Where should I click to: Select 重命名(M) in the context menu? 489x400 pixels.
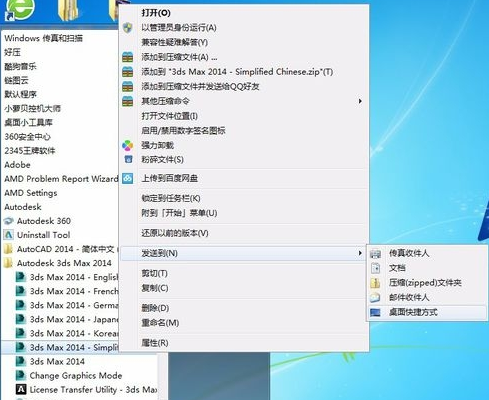click(160, 323)
